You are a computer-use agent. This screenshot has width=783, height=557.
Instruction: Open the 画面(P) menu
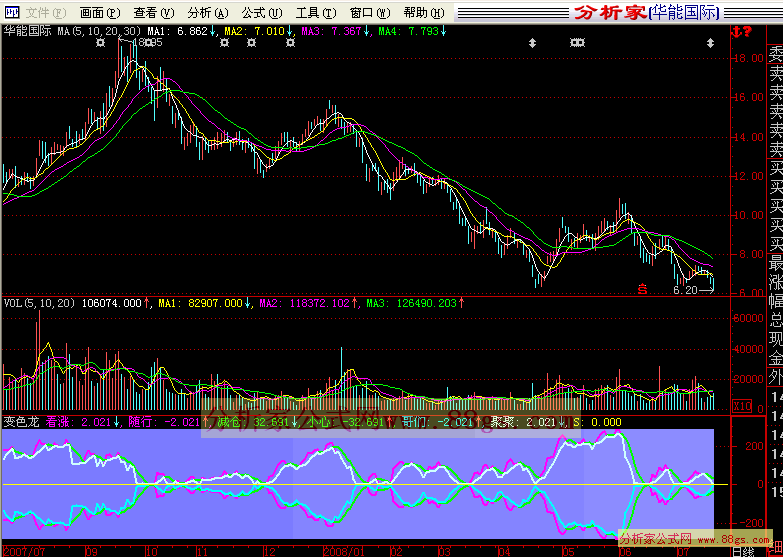tap(100, 12)
